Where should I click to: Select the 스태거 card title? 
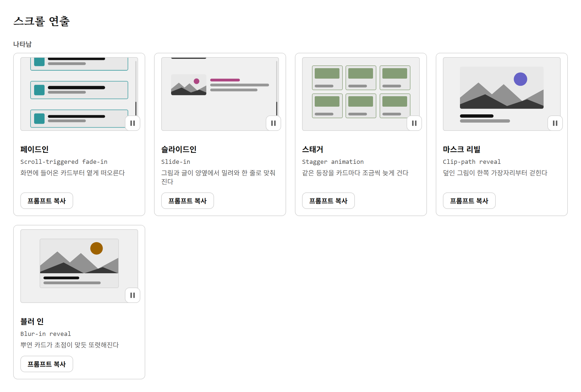coord(313,149)
